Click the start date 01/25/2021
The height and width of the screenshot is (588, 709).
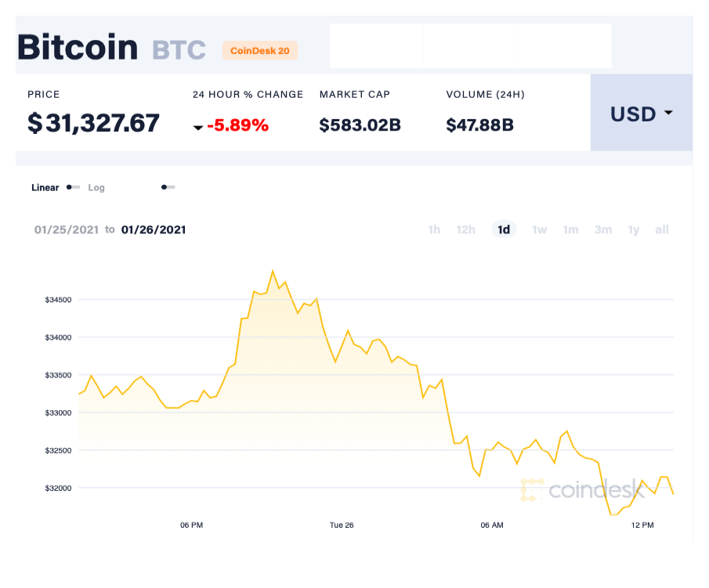pos(67,229)
